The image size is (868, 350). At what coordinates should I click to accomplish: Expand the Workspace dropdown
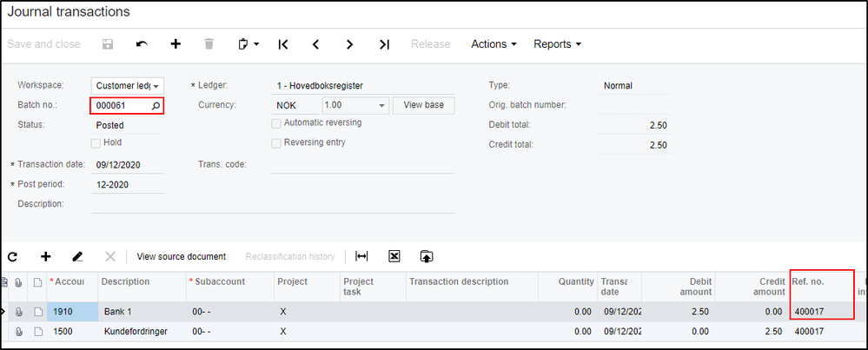156,86
